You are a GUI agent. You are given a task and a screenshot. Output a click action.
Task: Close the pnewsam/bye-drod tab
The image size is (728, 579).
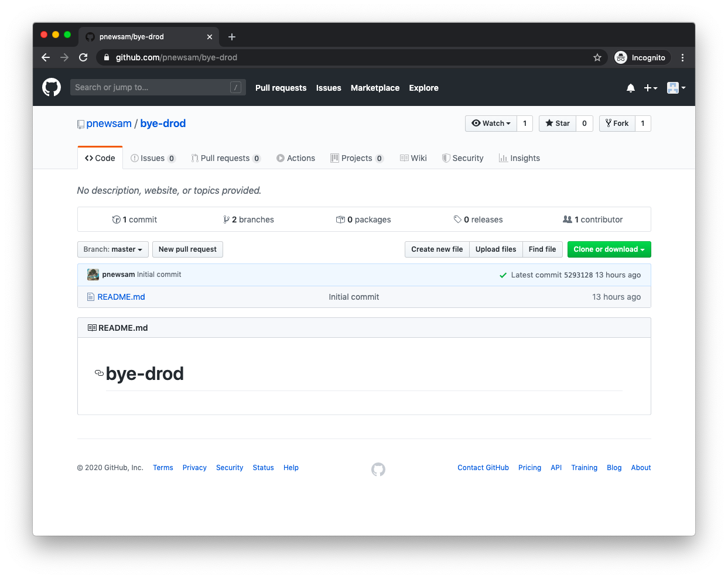210,37
